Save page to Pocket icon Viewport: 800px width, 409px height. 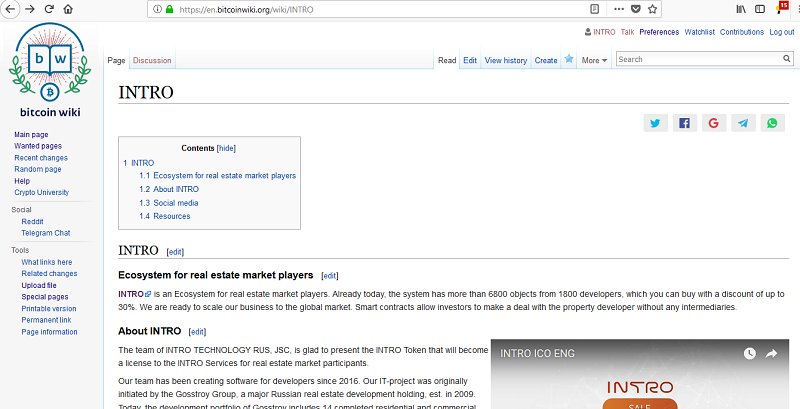point(636,9)
